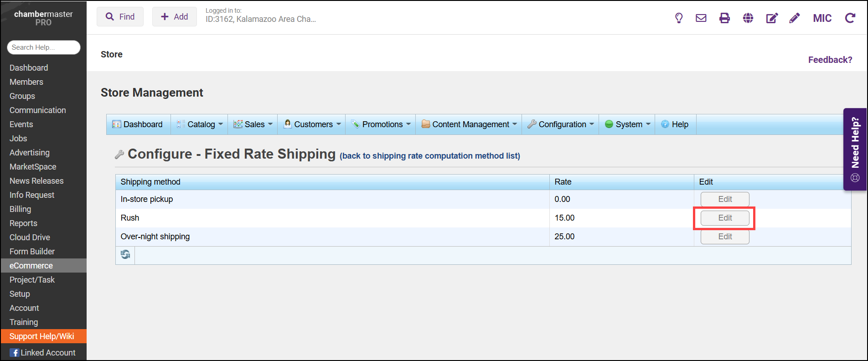Open the envelope mail icon
This screenshot has height=361, width=868.
pyautogui.click(x=701, y=18)
